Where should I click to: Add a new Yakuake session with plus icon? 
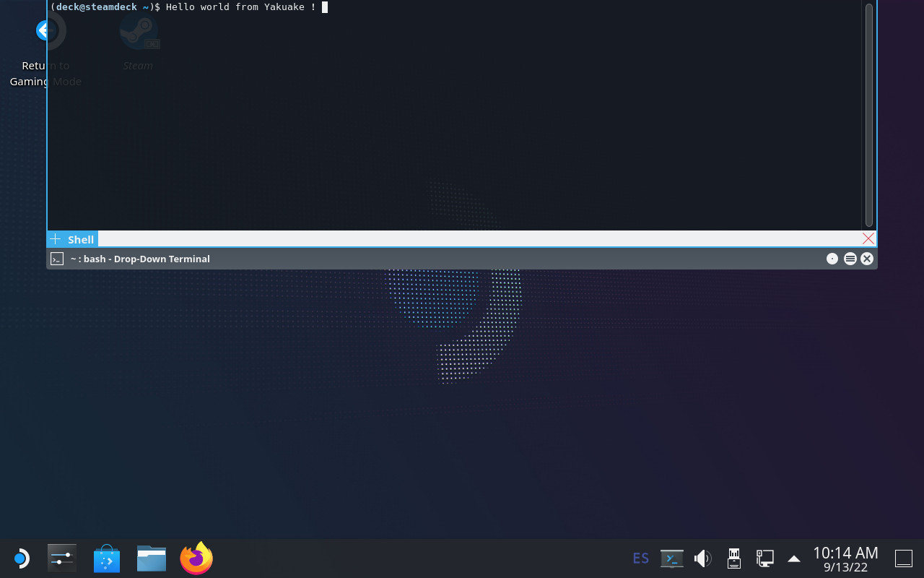(x=55, y=239)
